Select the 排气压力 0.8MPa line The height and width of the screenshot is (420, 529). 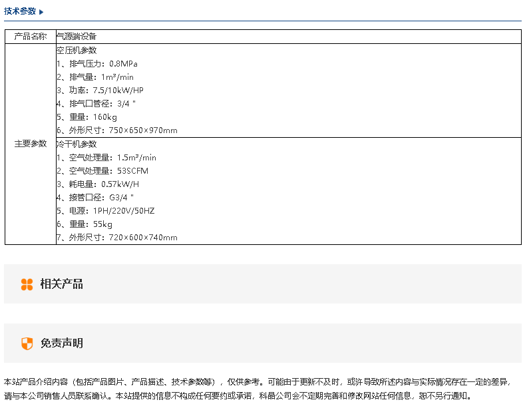[x=97, y=64]
